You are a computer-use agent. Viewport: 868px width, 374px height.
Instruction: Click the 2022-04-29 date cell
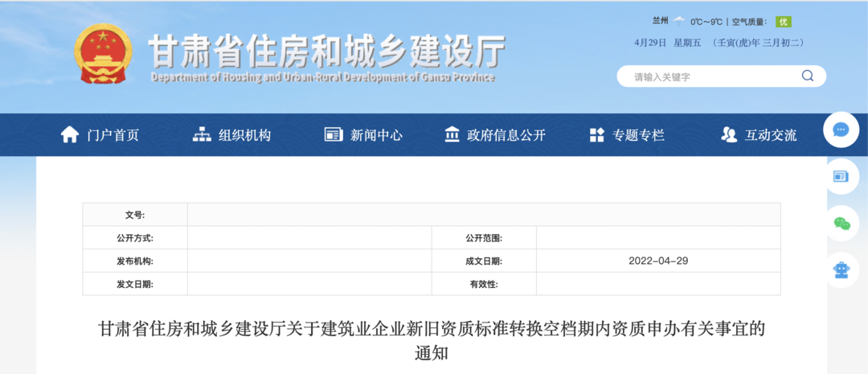point(658,261)
